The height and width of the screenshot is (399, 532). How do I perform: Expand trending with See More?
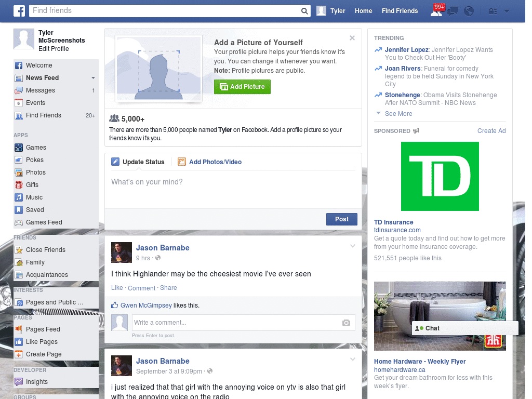tap(398, 114)
